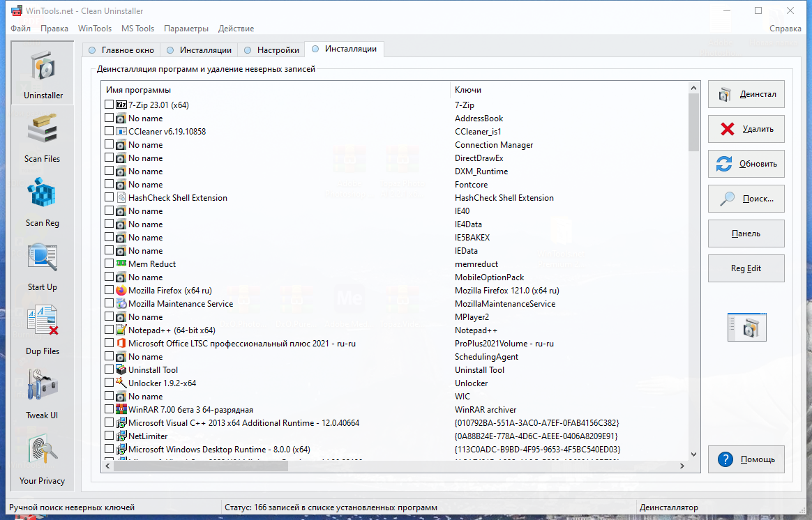Click the uninstaller image below Reg Edit
The image size is (812, 520).
(746, 327)
